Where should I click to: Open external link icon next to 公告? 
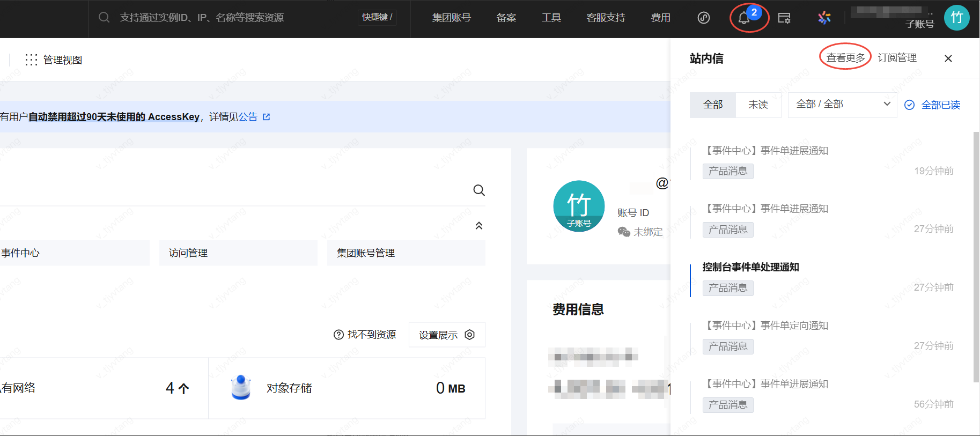pyautogui.click(x=267, y=117)
